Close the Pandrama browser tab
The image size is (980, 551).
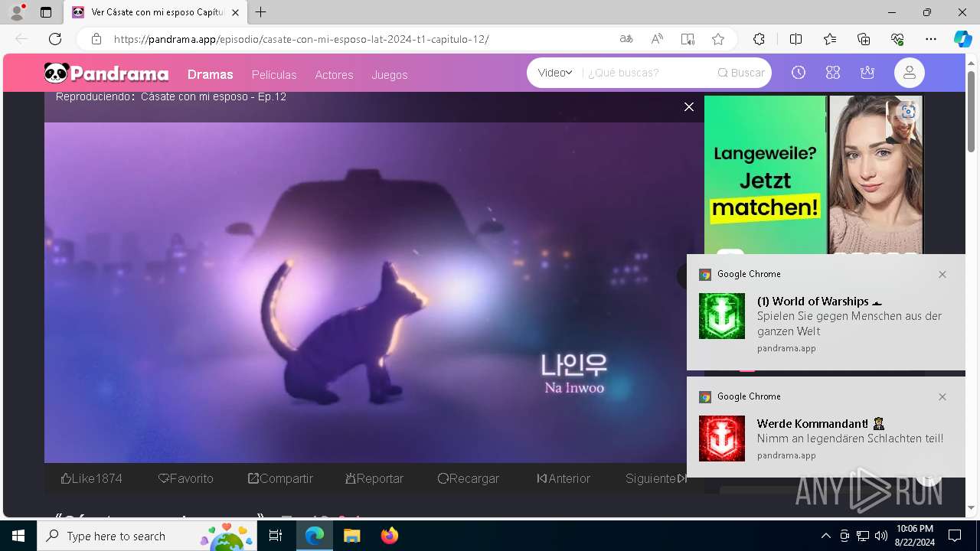[235, 12]
